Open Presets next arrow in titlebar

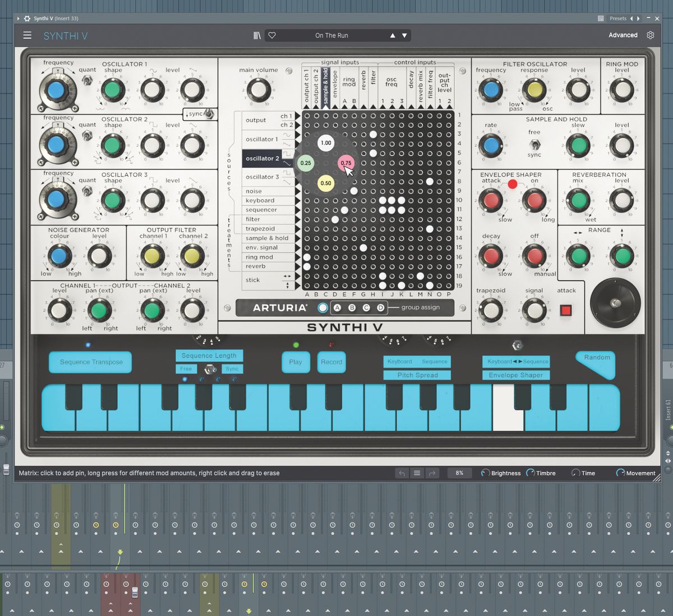[x=638, y=19]
